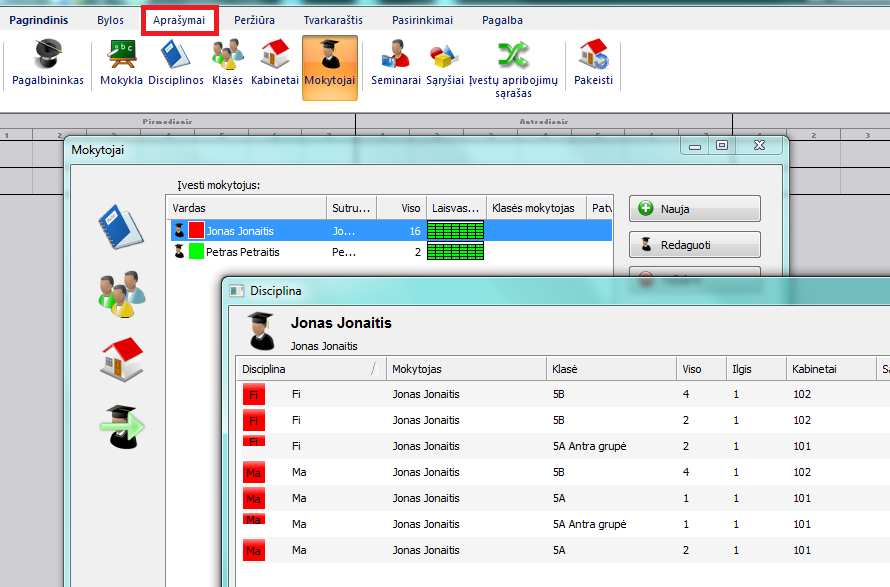Open Disciplinos from the ribbon
890x587 pixels.
pyautogui.click(x=176, y=62)
